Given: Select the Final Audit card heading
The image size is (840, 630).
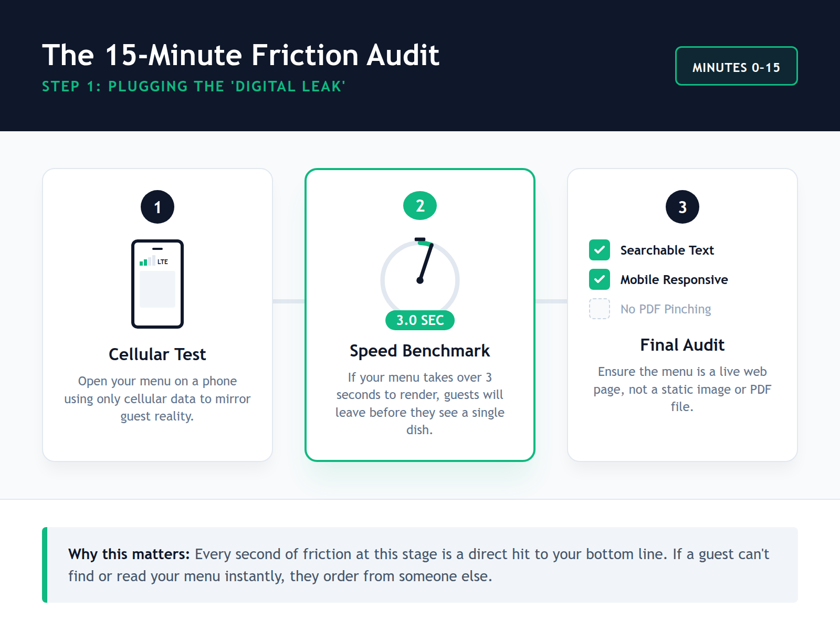Looking at the screenshot, I should pos(682,345).
